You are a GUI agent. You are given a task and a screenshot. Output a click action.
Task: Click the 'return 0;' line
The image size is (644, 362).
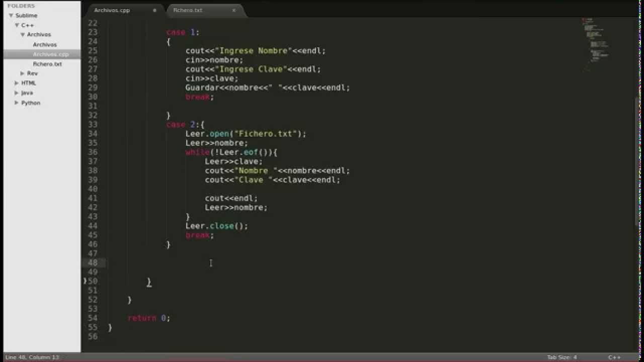click(x=149, y=318)
